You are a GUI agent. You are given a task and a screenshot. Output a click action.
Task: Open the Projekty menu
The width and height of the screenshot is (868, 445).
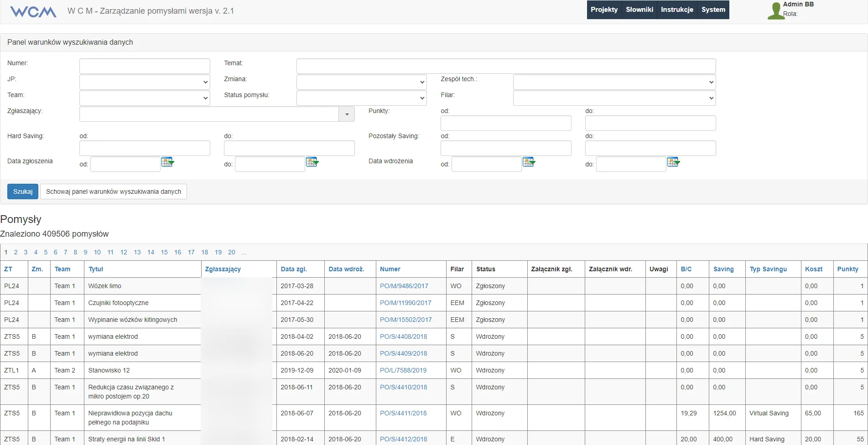pos(604,10)
